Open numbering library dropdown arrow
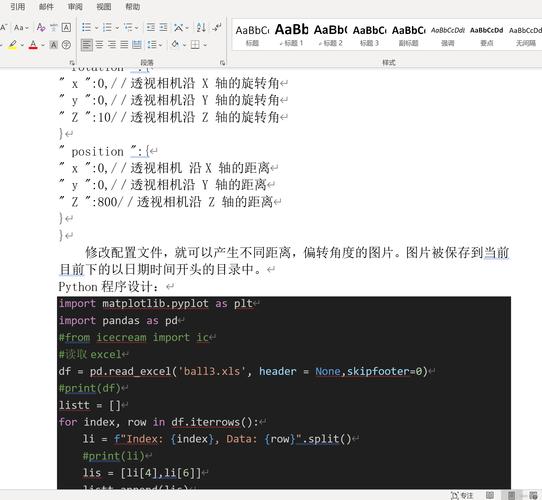This screenshot has width=542, height=500. [x=117, y=28]
